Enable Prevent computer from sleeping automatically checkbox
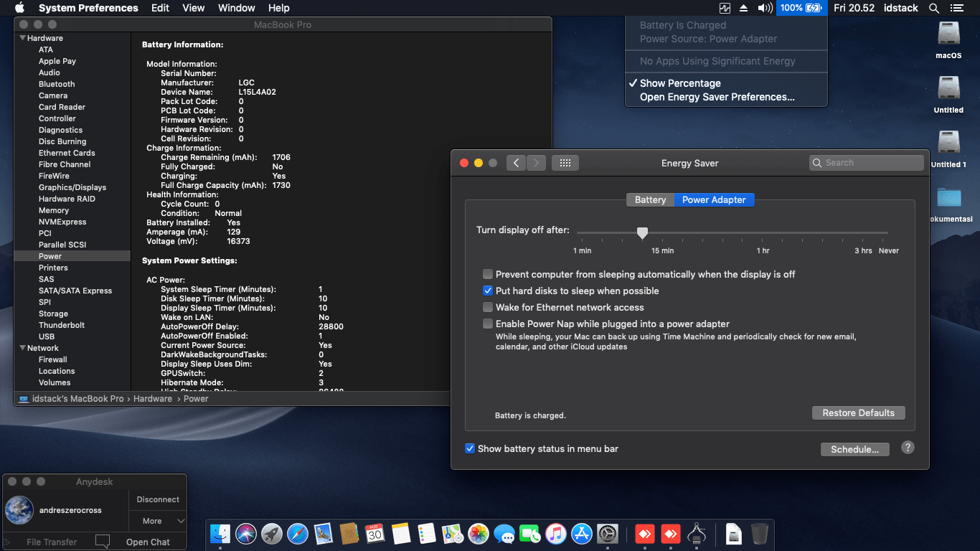The image size is (980, 551). point(488,274)
